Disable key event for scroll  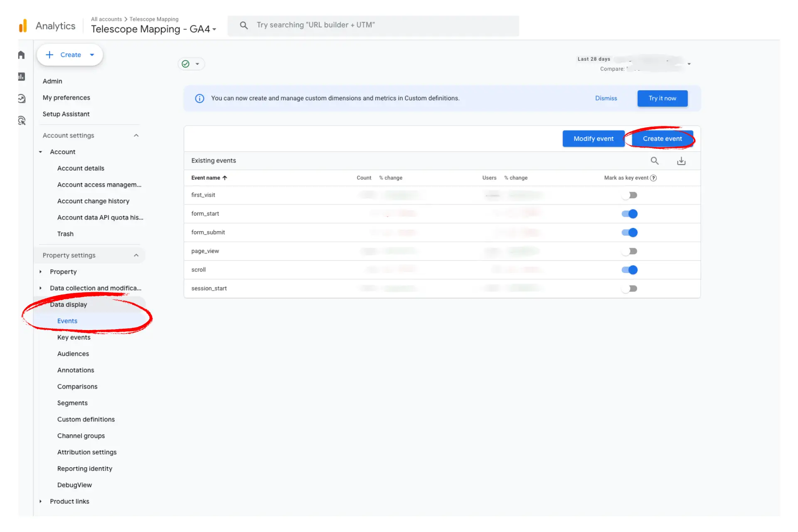point(629,270)
